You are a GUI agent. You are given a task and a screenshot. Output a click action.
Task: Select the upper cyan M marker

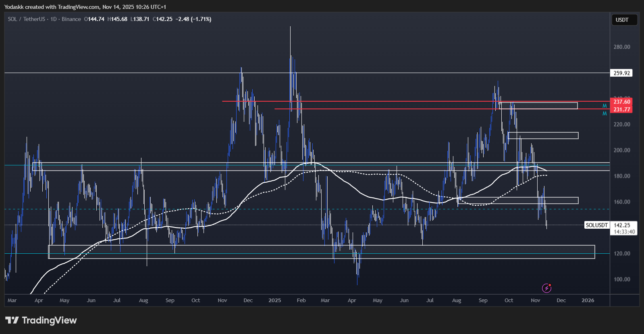[605, 106]
